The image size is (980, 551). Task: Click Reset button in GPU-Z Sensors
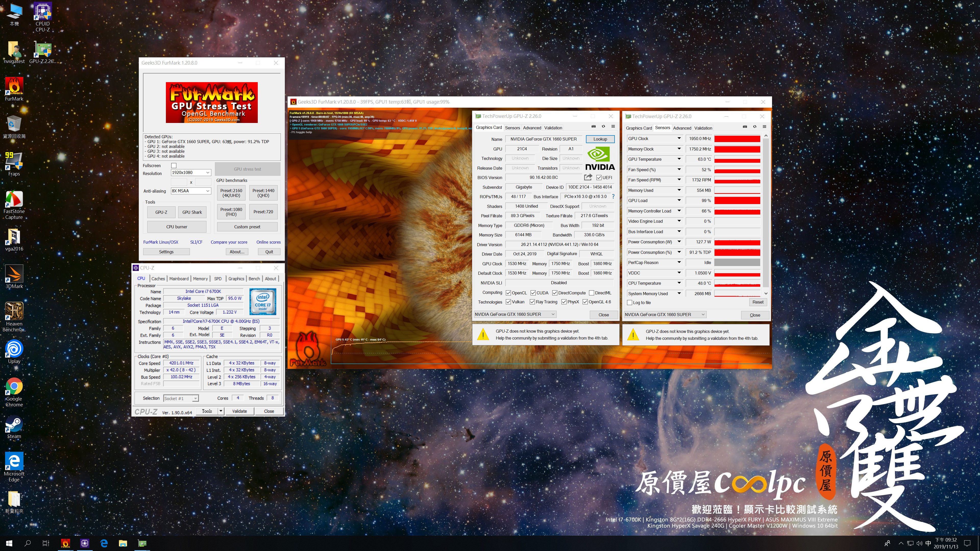tap(757, 302)
